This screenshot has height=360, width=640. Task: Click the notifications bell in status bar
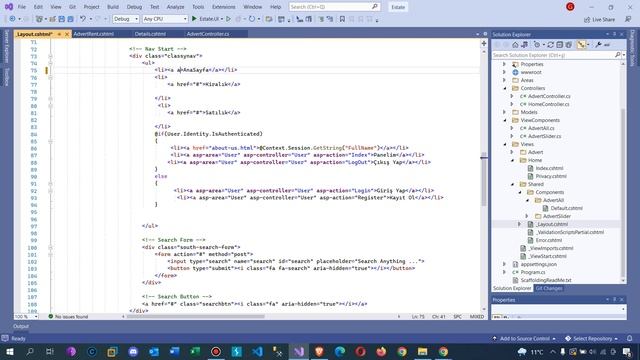[630, 338]
